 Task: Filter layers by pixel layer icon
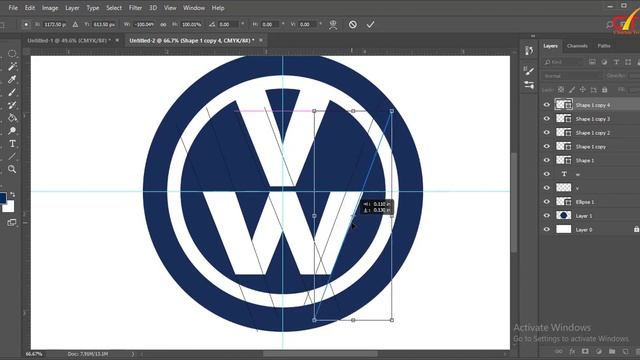[592, 62]
